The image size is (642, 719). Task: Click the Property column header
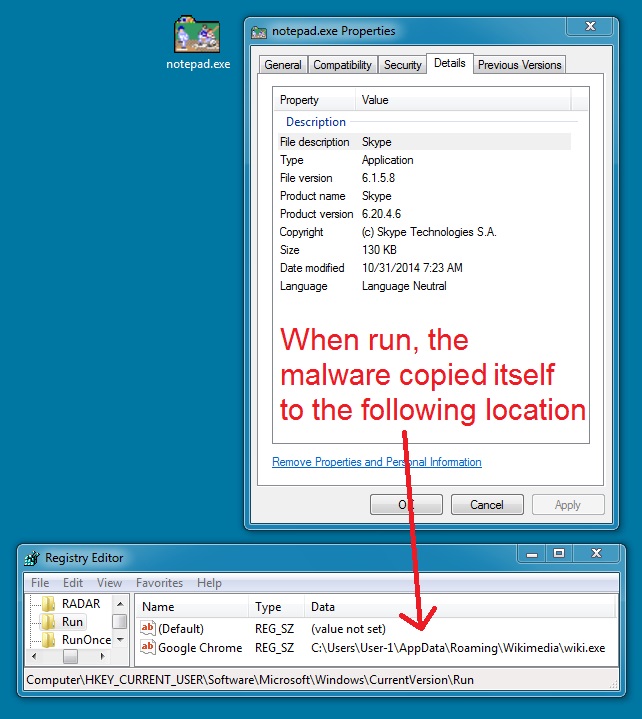(315, 100)
